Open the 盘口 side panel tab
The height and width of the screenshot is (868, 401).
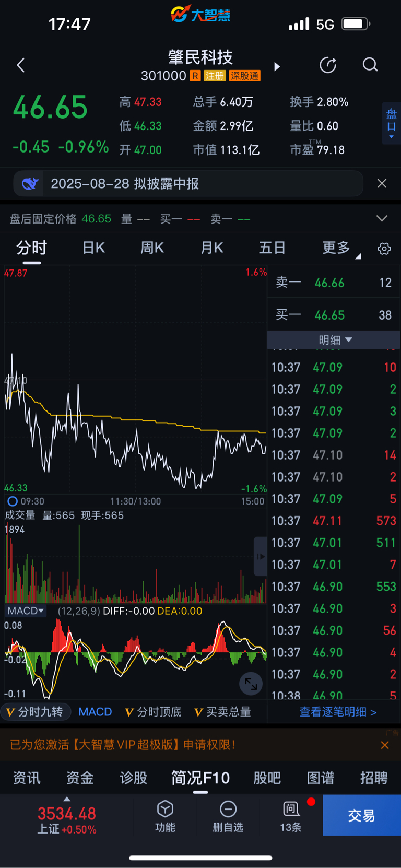[391, 123]
